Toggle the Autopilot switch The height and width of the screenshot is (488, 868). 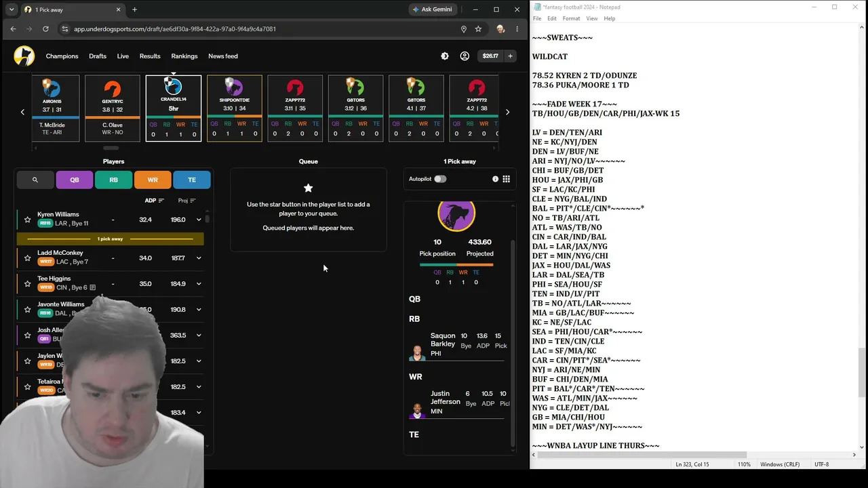click(440, 179)
